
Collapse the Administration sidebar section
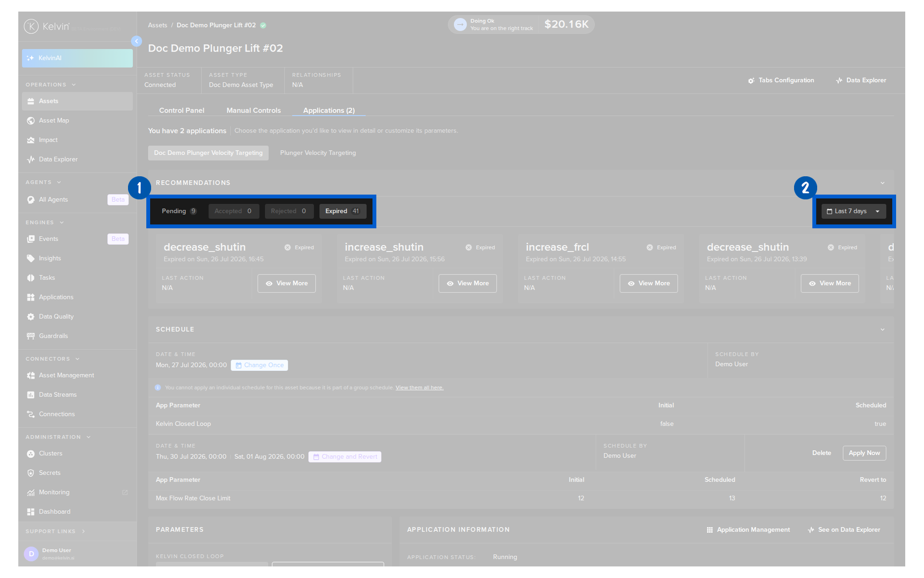coord(58,437)
